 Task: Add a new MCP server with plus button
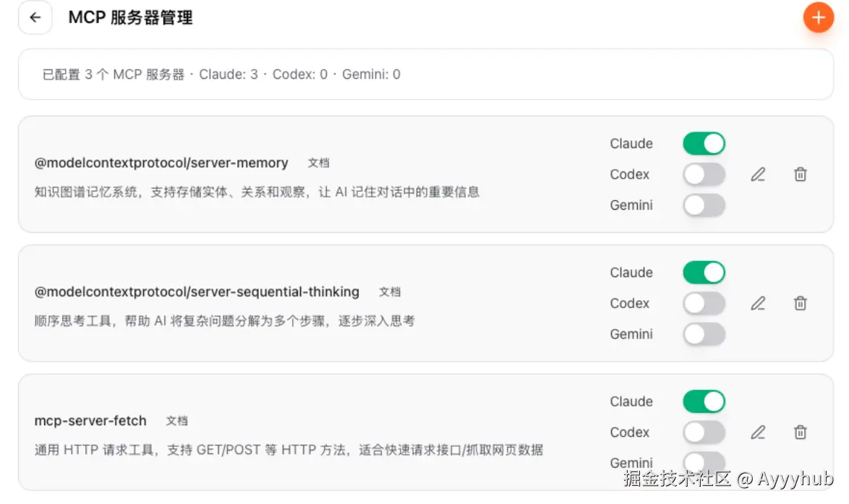[818, 17]
